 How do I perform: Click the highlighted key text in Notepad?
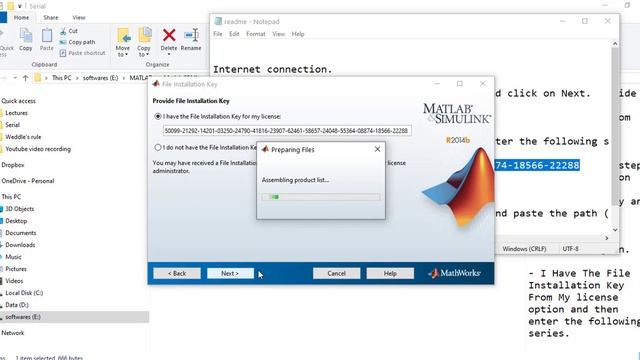click(537, 165)
